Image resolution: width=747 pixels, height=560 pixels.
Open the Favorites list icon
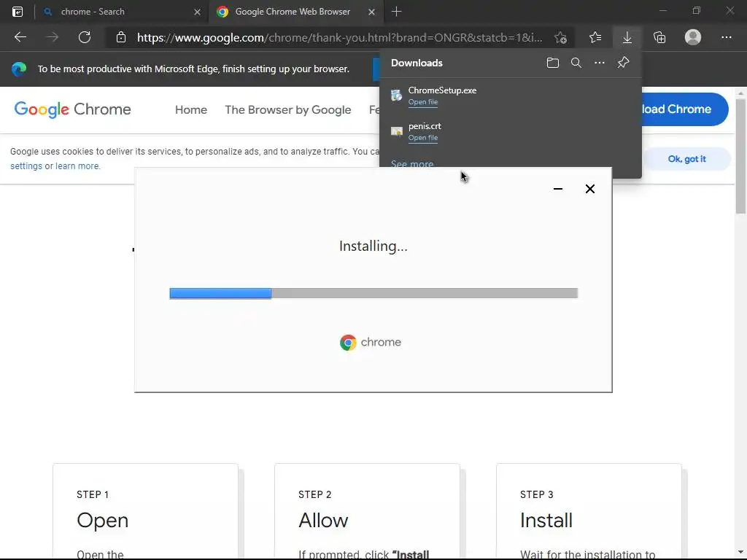click(595, 37)
